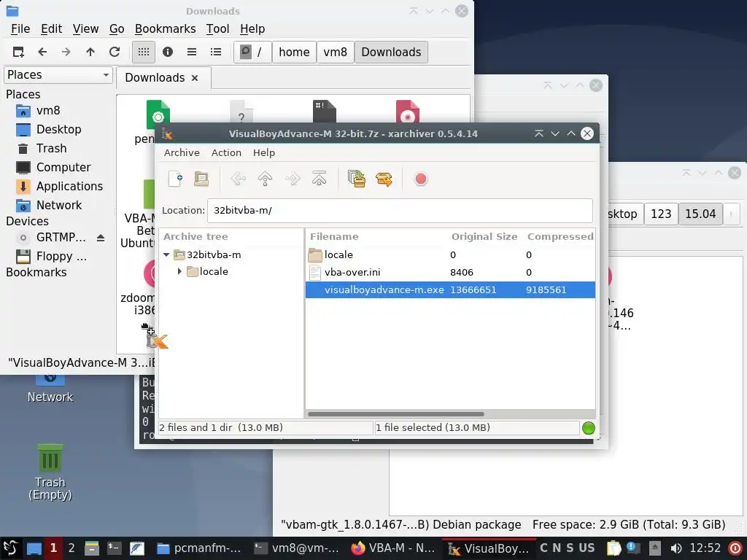
Task: Open File menu in Downloads file manager
Action: pyautogui.click(x=20, y=29)
